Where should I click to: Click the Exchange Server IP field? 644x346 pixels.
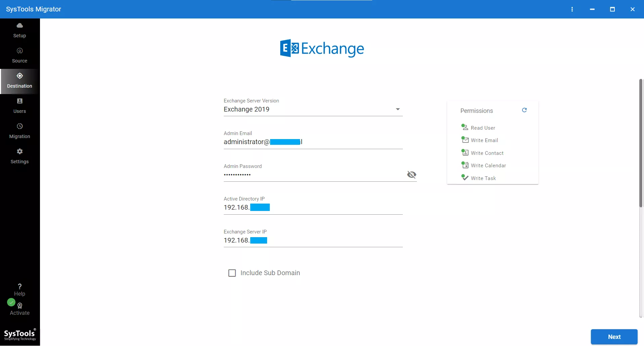(x=313, y=241)
